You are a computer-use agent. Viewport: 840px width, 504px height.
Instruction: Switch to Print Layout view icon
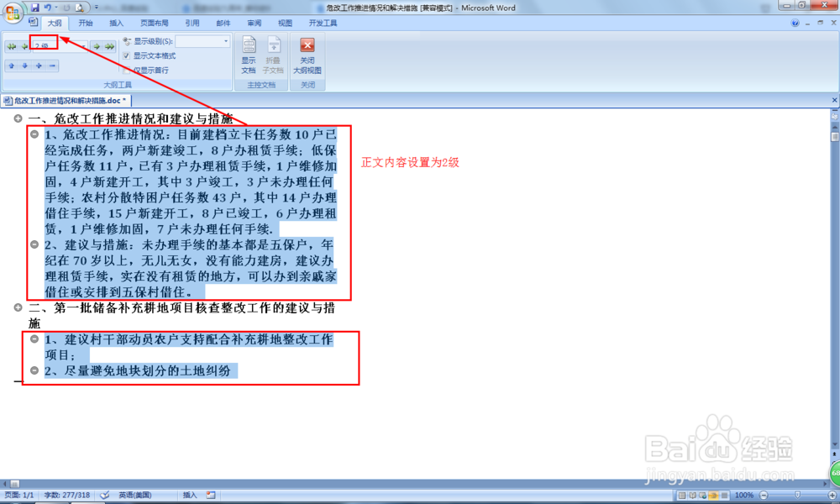pos(682,495)
